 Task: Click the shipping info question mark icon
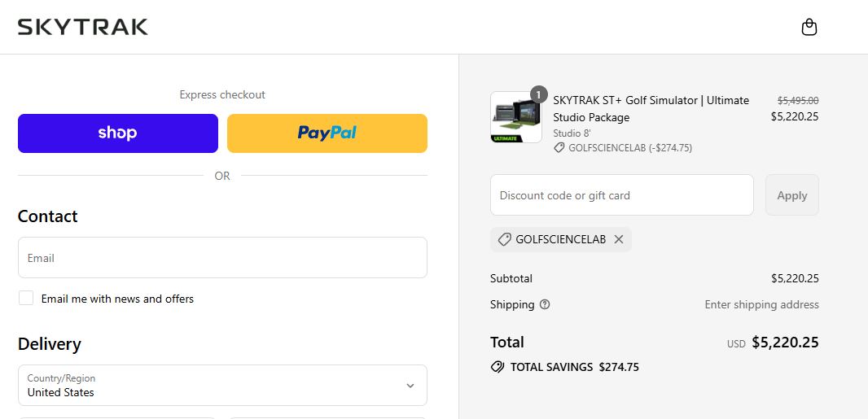(x=545, y=304)
